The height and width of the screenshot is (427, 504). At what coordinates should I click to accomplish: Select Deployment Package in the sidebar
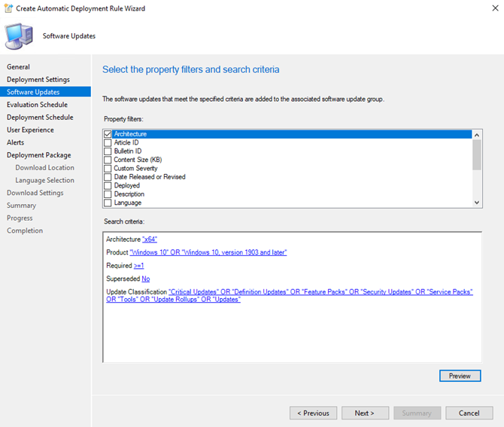pos(39,155)
